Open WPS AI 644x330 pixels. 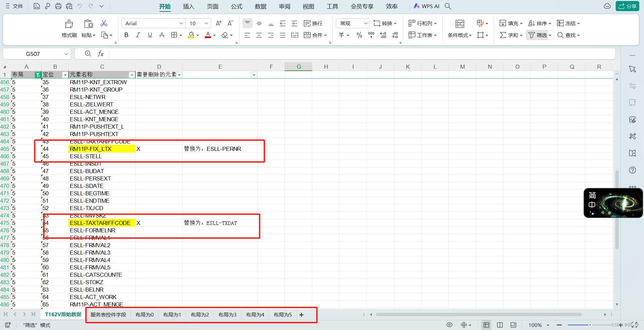click(426, 6)
